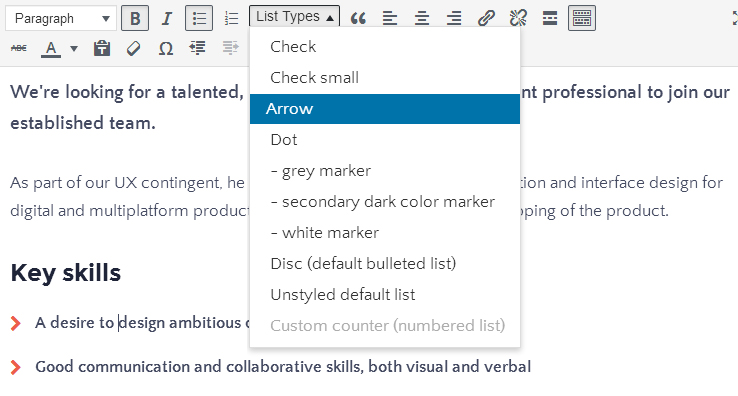Toggle bold formatting
This screenshot has height=396, width=738.
[135, 18]
